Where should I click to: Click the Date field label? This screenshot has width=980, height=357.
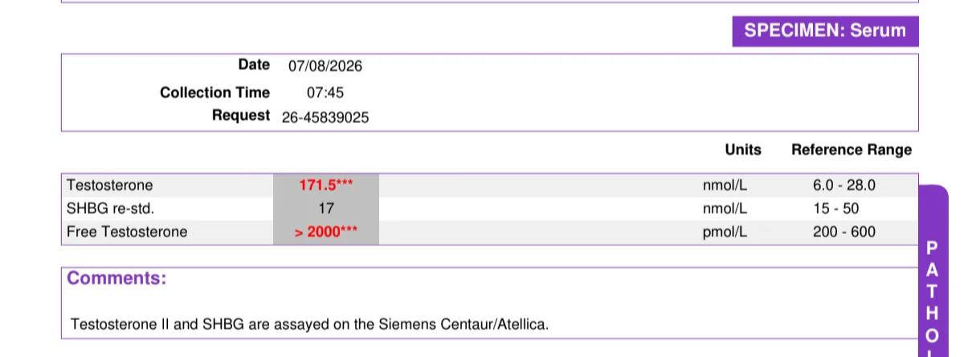pos(254,64)
